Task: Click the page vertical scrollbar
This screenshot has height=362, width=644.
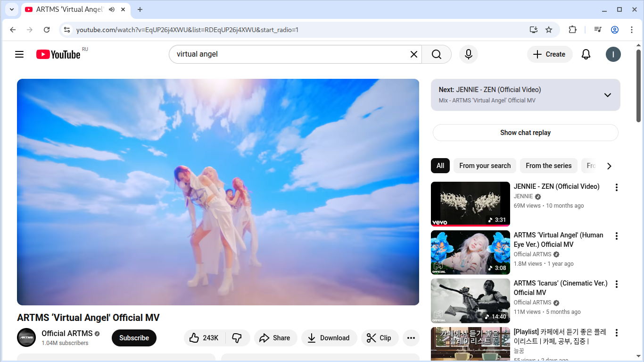Action: point(639,85)
